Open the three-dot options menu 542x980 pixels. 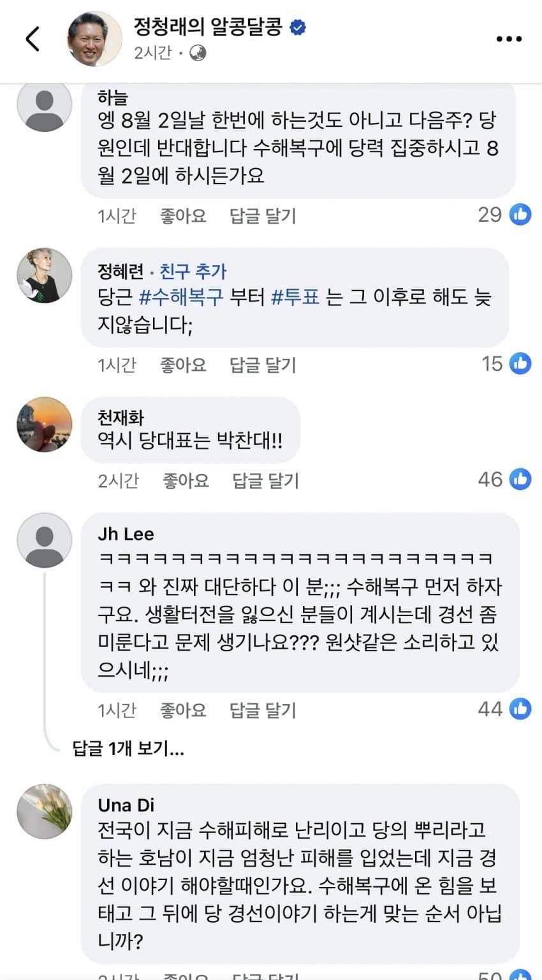tap(508, 38)
